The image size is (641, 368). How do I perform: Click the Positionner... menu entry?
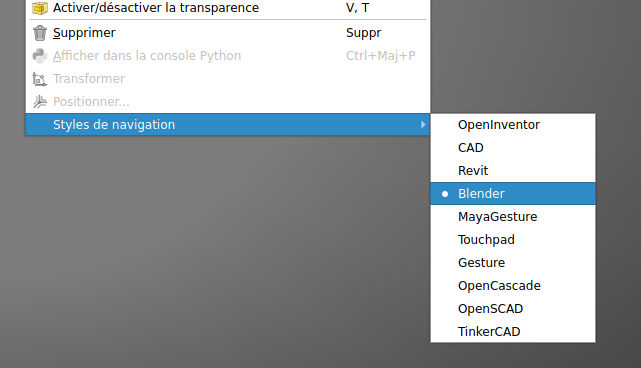pos(228,101)
